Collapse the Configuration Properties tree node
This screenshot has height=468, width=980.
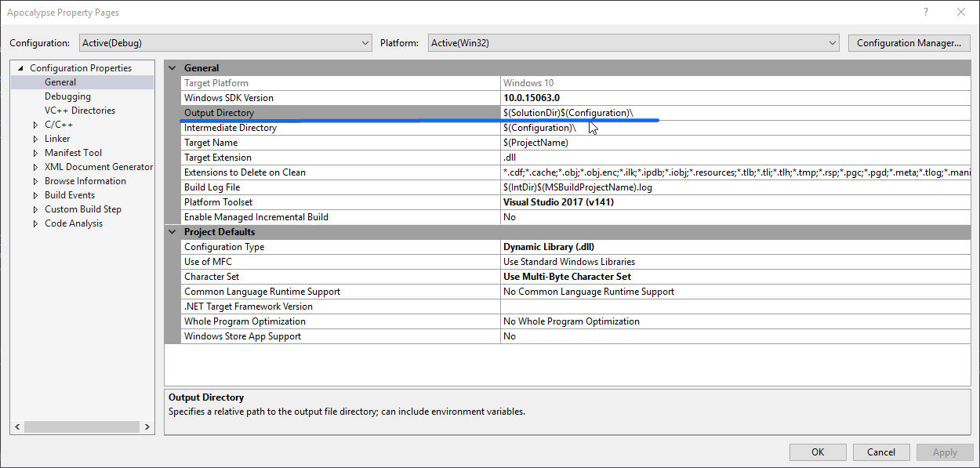point(21,68)
